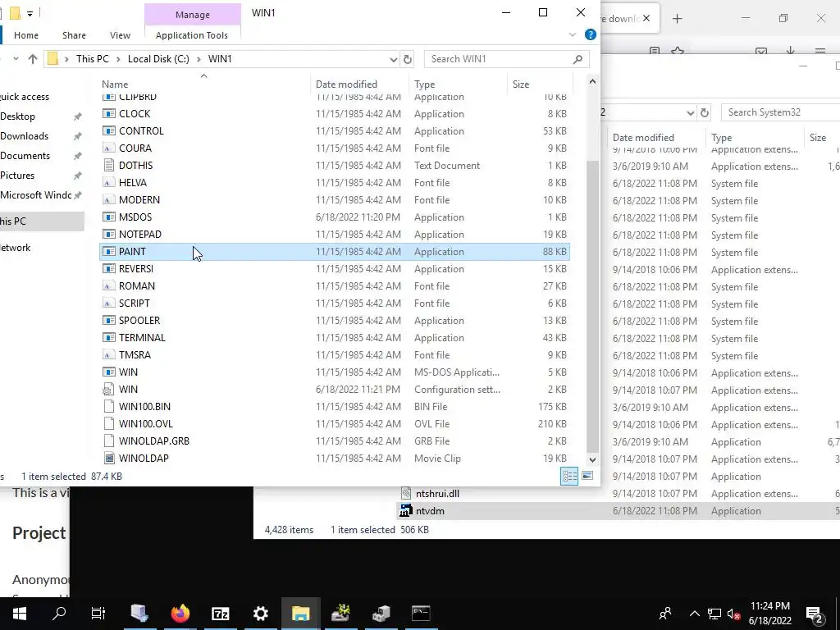The width and height of the screenshot is (840, 630).
Task: Refresh the System32 window
Action: coord(705,112)
